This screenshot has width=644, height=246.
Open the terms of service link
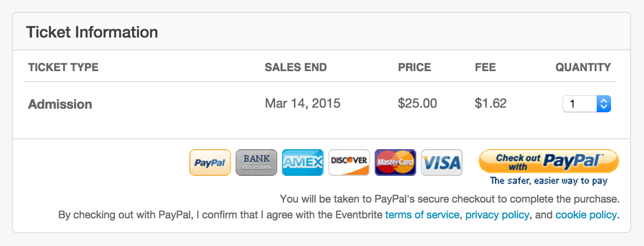(422, 215)
